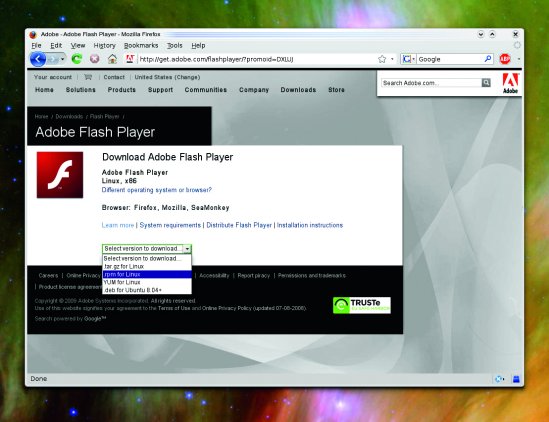The image size is (549, 422).
Task: Open the Distribute Flash Player link
Action: click(x=239, y=225)
